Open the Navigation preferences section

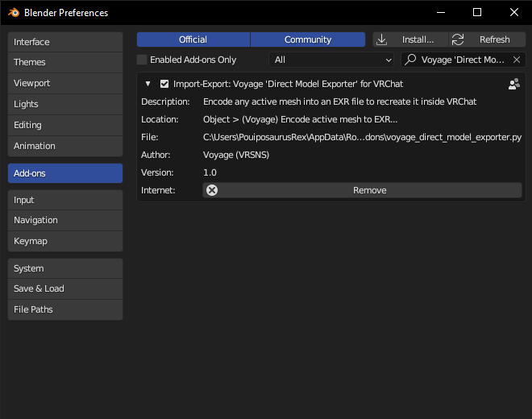pos(65,220)
